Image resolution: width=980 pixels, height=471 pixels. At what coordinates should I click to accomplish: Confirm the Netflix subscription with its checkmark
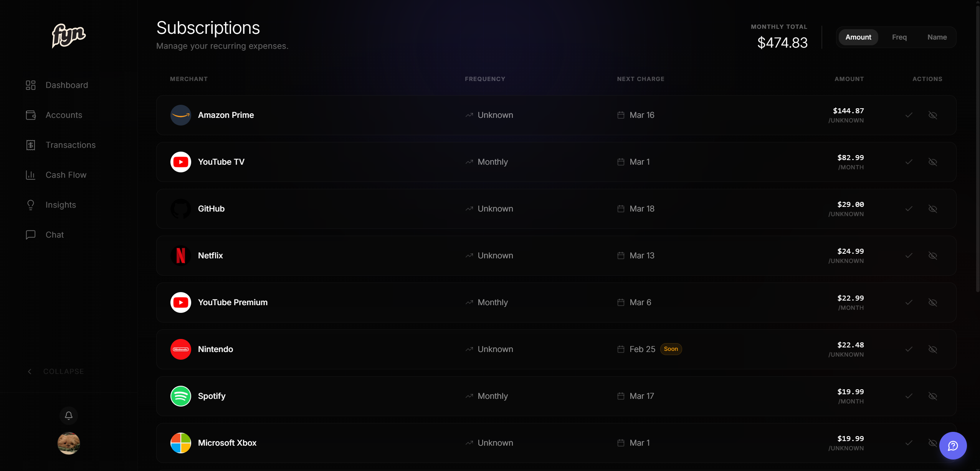(x=909, y=256)
